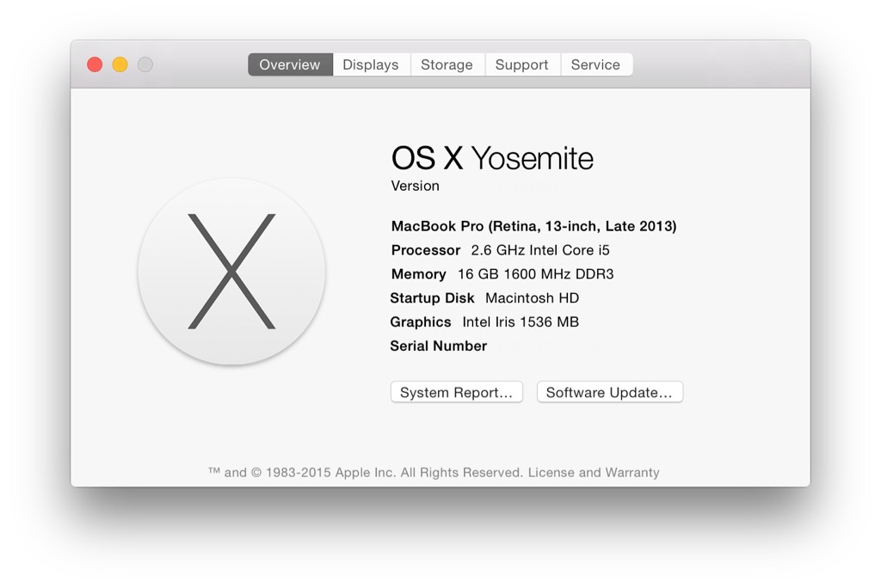Image resolution: width=881 pixels, height=588 pixels.
Task: Click the Serial Number label
Action: pyautogui.click(x=438, y=346)
